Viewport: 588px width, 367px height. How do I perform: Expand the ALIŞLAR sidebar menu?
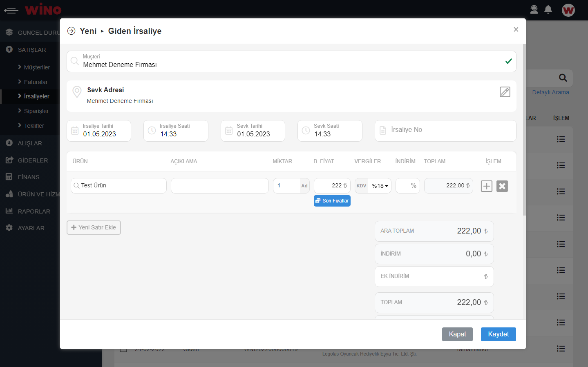click(30, 143)
